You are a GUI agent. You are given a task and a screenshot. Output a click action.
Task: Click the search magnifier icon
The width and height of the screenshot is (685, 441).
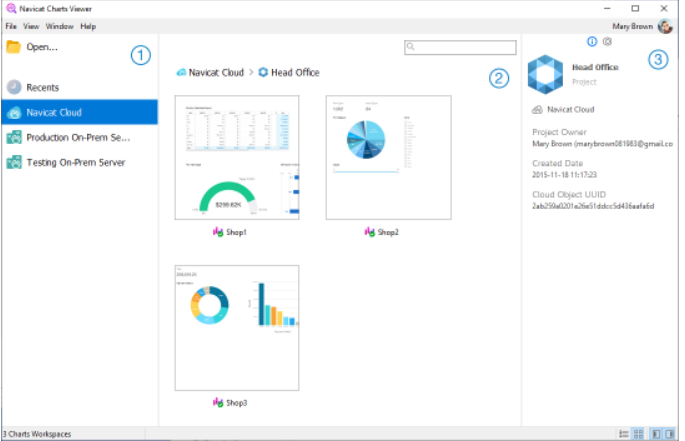pos(410,46)
